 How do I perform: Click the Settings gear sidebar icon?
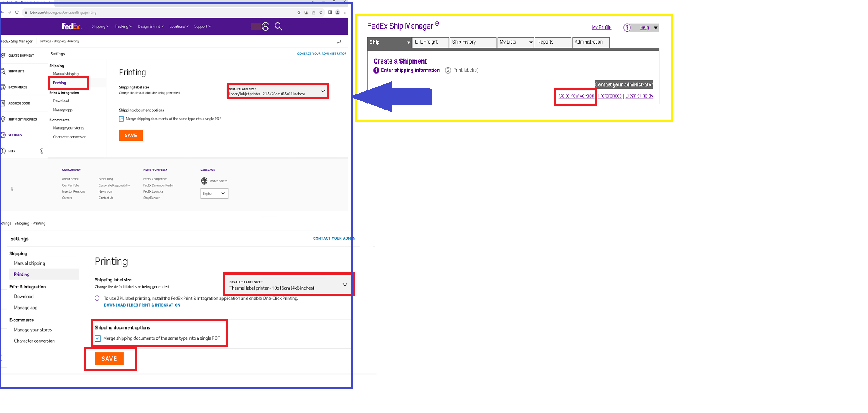4,135
